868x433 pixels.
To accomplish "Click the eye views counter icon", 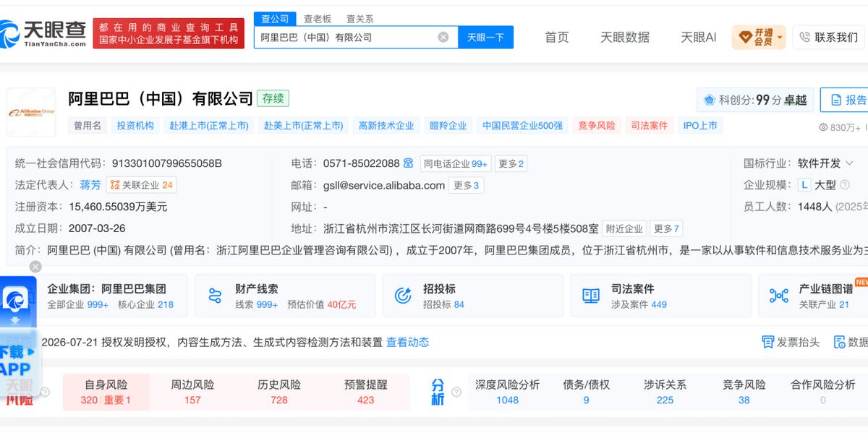I will click(823, 127).
